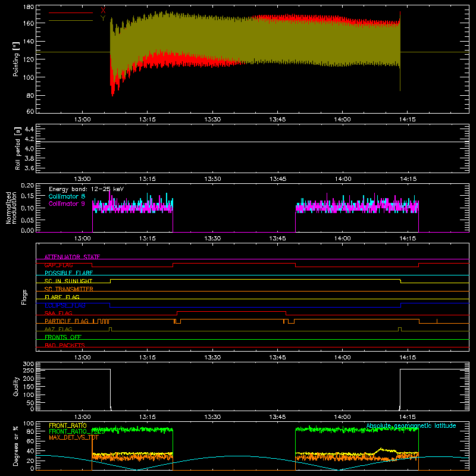
Task: Click the SC_TRANSMITTER flag label
Action: click(x=69, y=289)
